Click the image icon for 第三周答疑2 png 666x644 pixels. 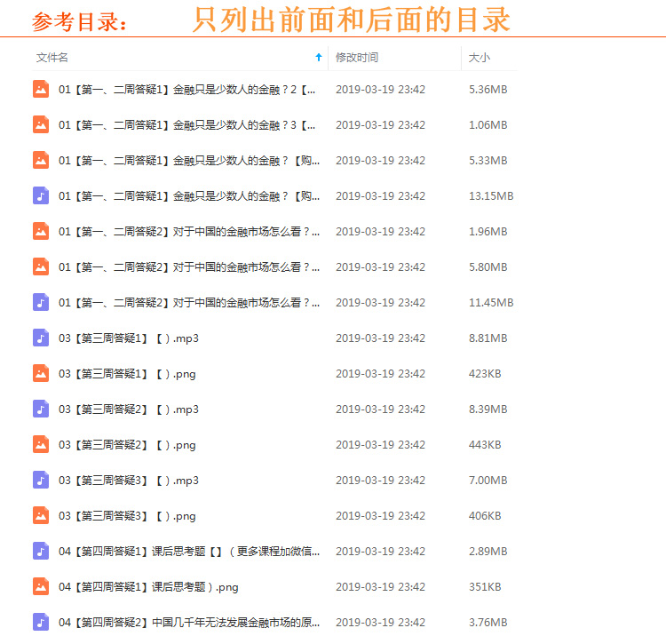click(41, 444)
